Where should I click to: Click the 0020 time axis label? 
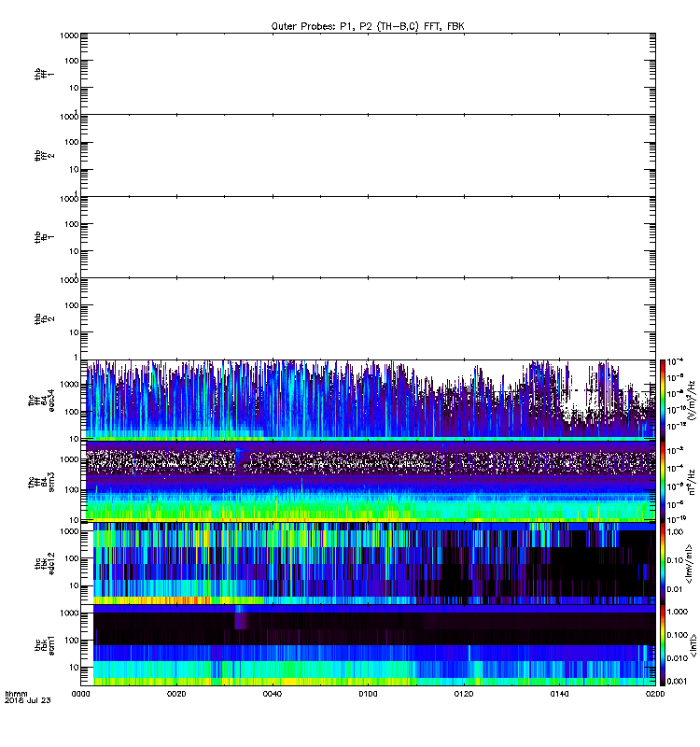point(176,694)
